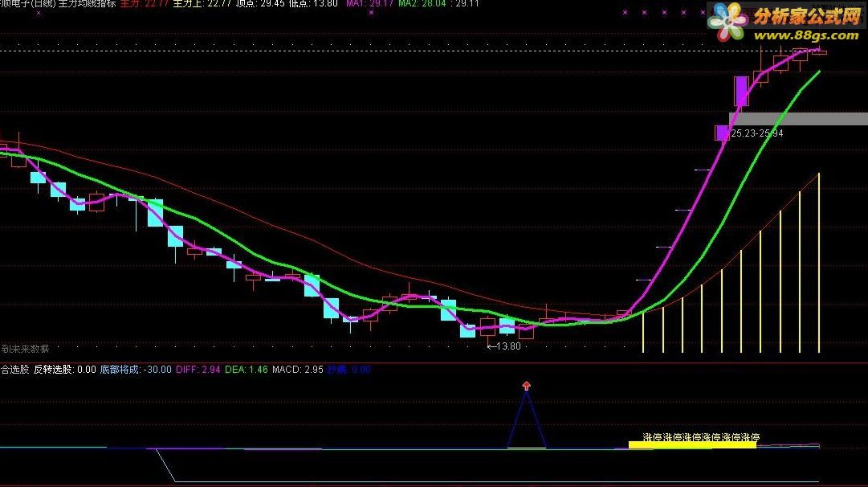Click the blue 抄底 0.00 label
868x487 pixels.
point(348,370)
